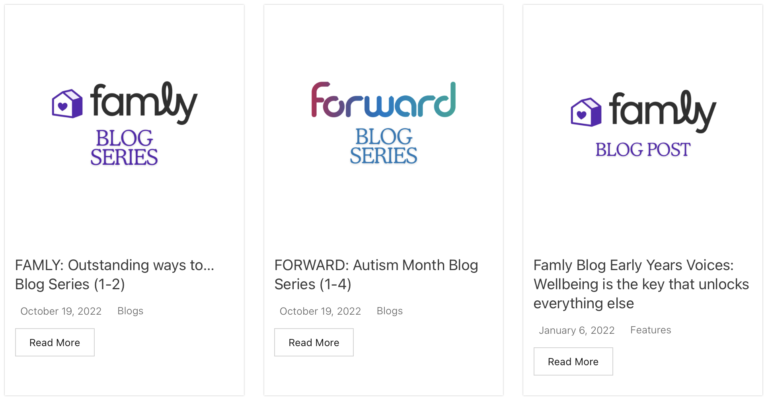
Task: Open the FORWARD Autism Month Blog Series title
Action: [376, 274]
